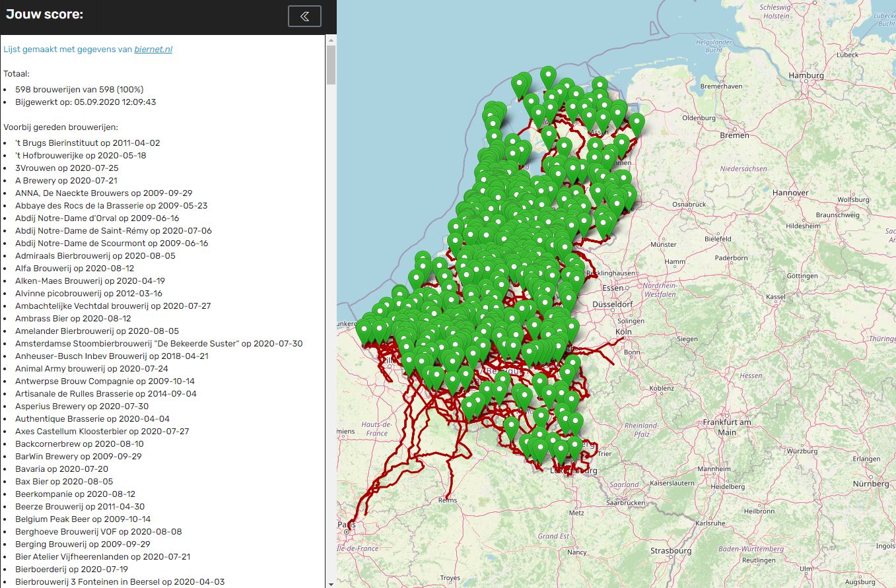The width and height of the screenshot is (896, 588).
Task: Select "Alfa Brouwerij op 2020-08-12" entry
Action: coord(75,269)
